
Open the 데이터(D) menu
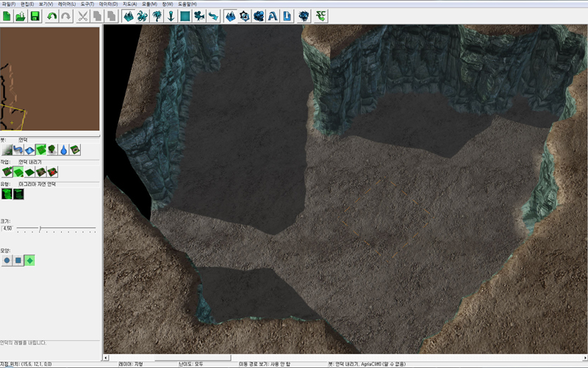pos(108,4)
